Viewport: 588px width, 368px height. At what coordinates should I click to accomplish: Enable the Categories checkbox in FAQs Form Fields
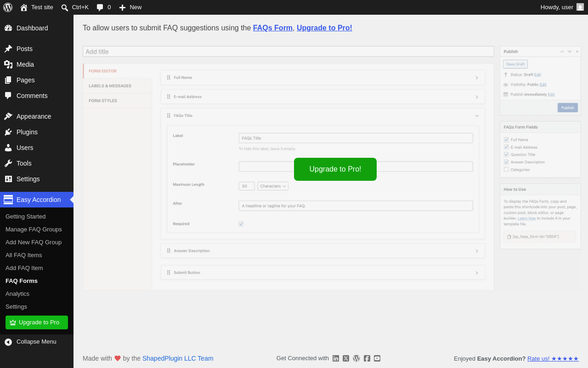(x=506, y=169)
